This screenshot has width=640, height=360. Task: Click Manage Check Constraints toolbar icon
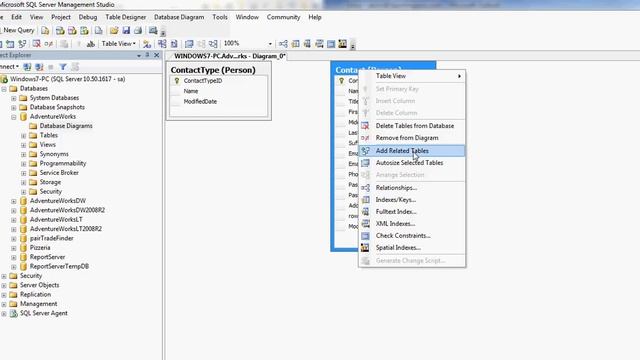[331, 44]
